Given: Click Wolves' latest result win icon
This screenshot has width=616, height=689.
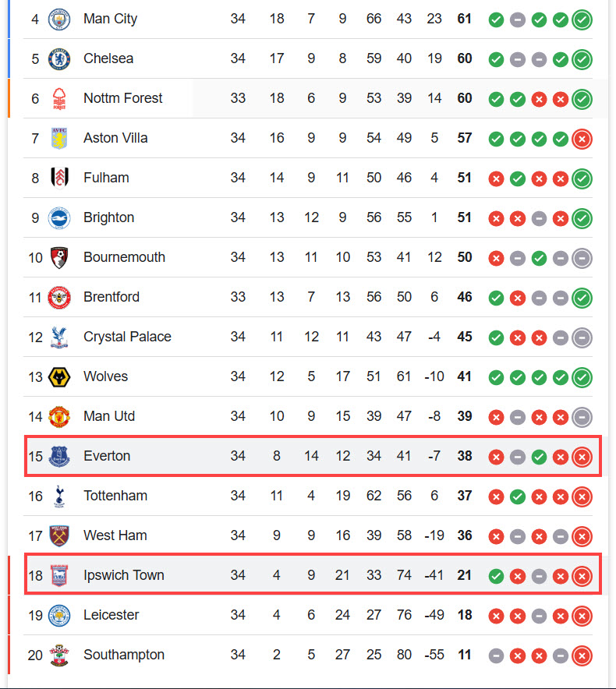Looking at the screenshot, I should (582, 377).
